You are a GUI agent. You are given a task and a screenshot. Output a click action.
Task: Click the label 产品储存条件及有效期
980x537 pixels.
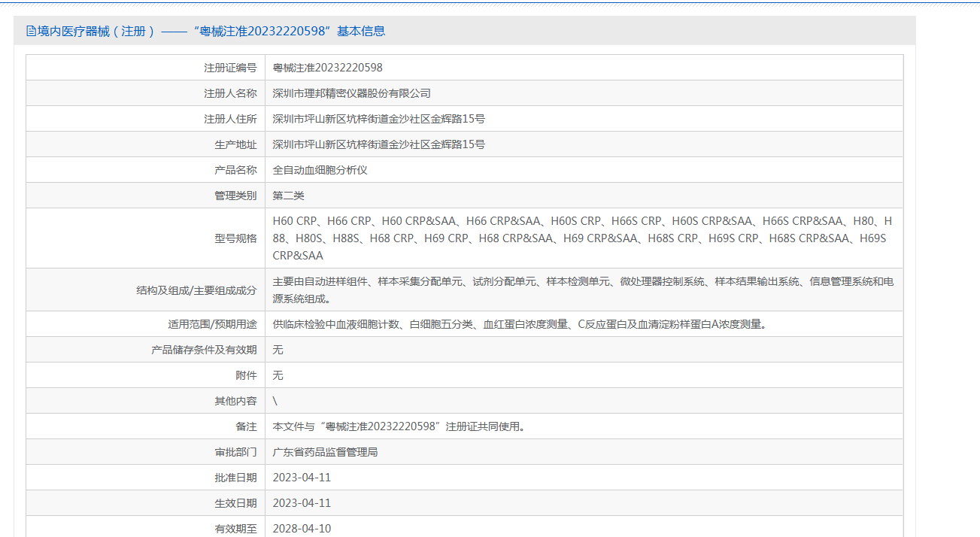tap(204, 350)
